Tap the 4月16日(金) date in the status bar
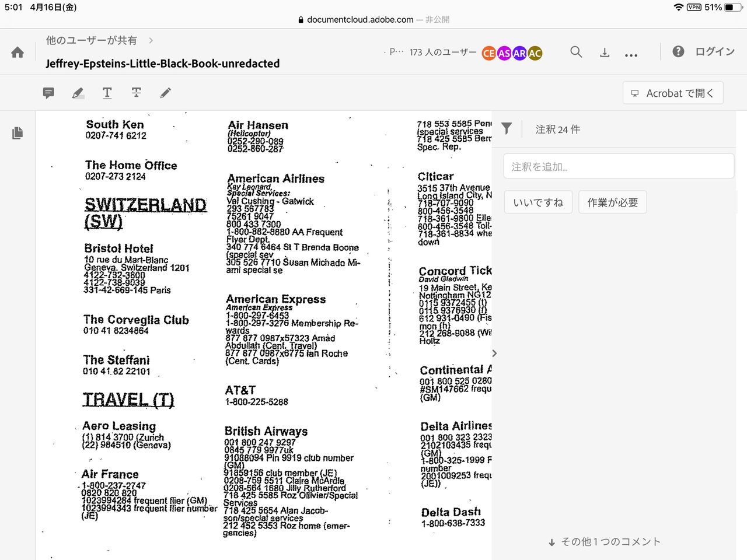This screenshot has height=560, width=747. 53,8
